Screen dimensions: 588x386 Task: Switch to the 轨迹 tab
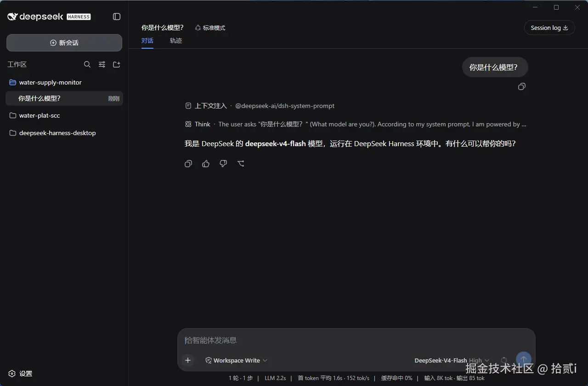(x=176, y=40)
